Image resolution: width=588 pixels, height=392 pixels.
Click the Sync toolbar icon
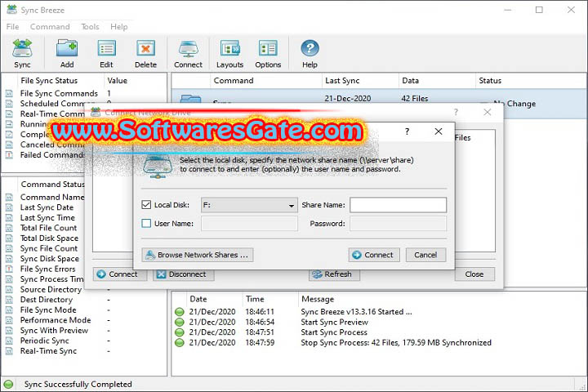click(x=22, y=53)
